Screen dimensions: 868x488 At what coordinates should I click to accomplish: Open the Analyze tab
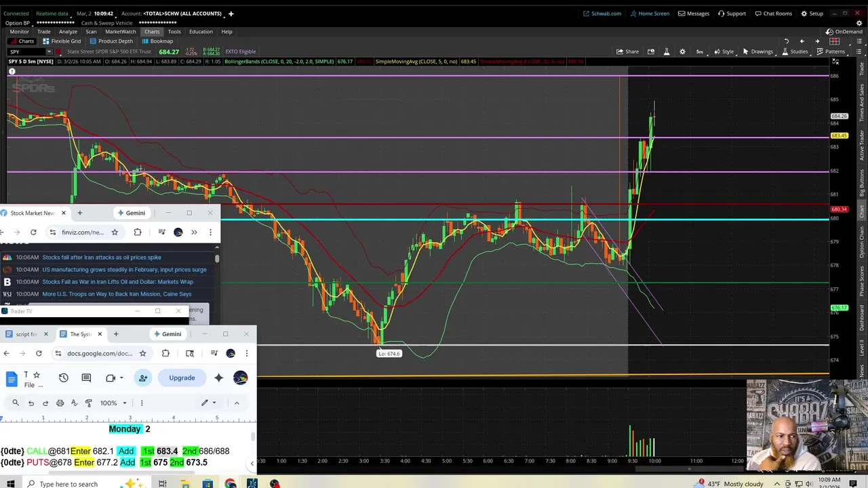pyautogui.click(x=68, y=32)
